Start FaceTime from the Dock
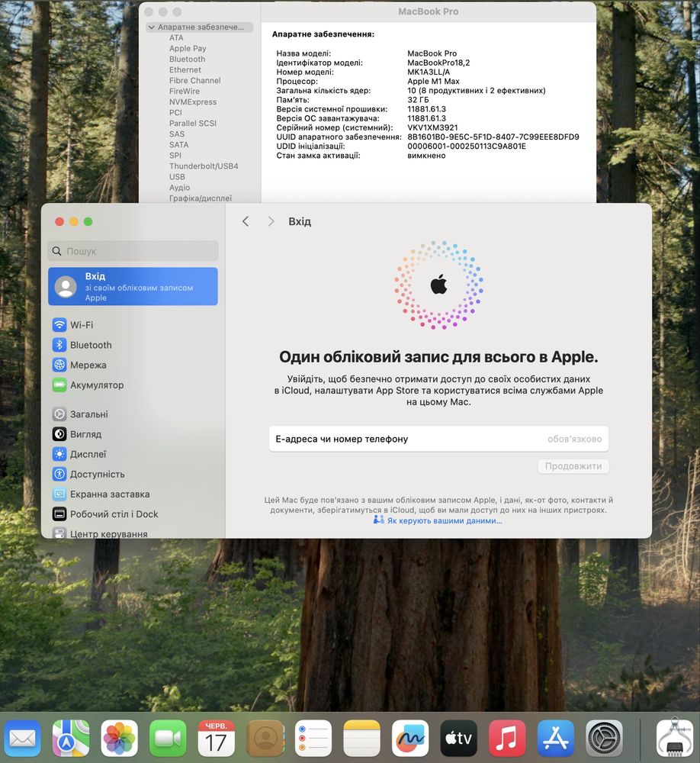Image resolution: width=700 pixels, height=763 pixels. click(x=168, y=738)
